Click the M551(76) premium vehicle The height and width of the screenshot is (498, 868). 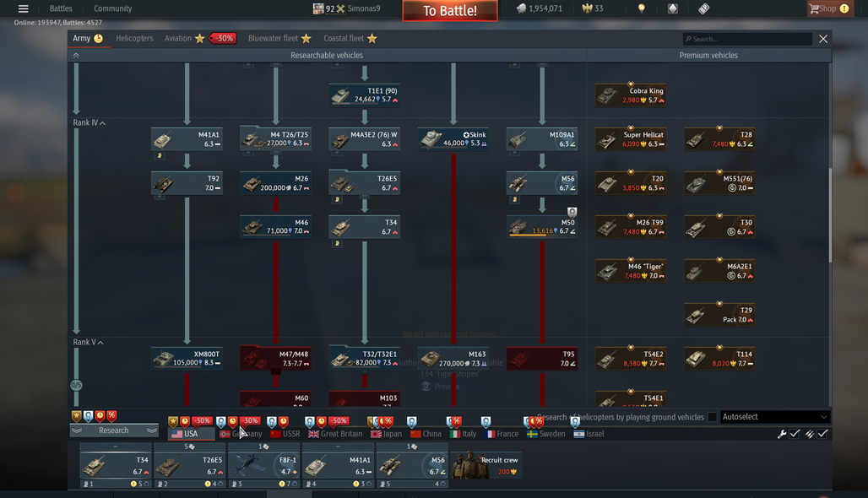pos(719,182)
